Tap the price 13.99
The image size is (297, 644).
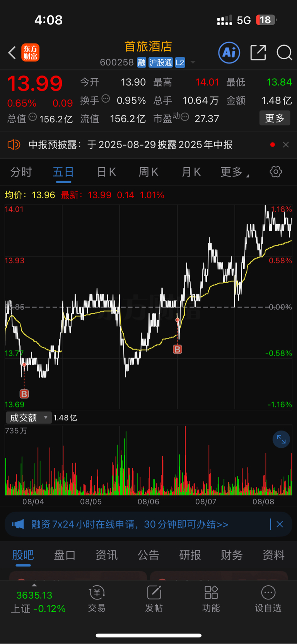[35, 83]
